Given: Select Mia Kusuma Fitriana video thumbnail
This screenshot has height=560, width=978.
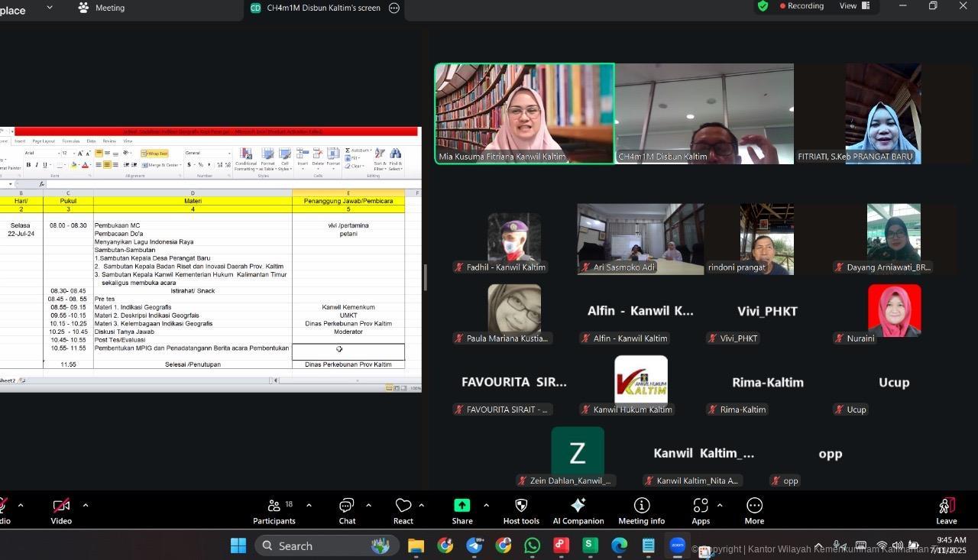Looking at the screenshot, I should [x=524, y=113].
